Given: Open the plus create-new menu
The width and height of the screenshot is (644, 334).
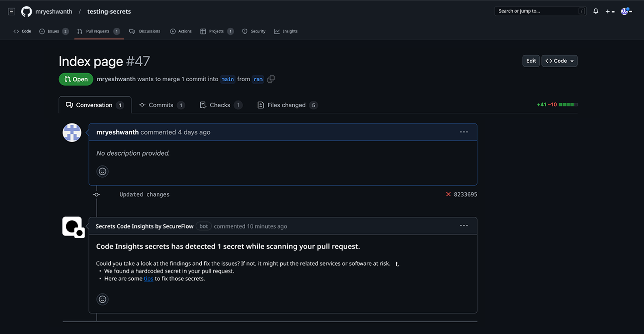Looking at the screenshot, I should 610,11.
